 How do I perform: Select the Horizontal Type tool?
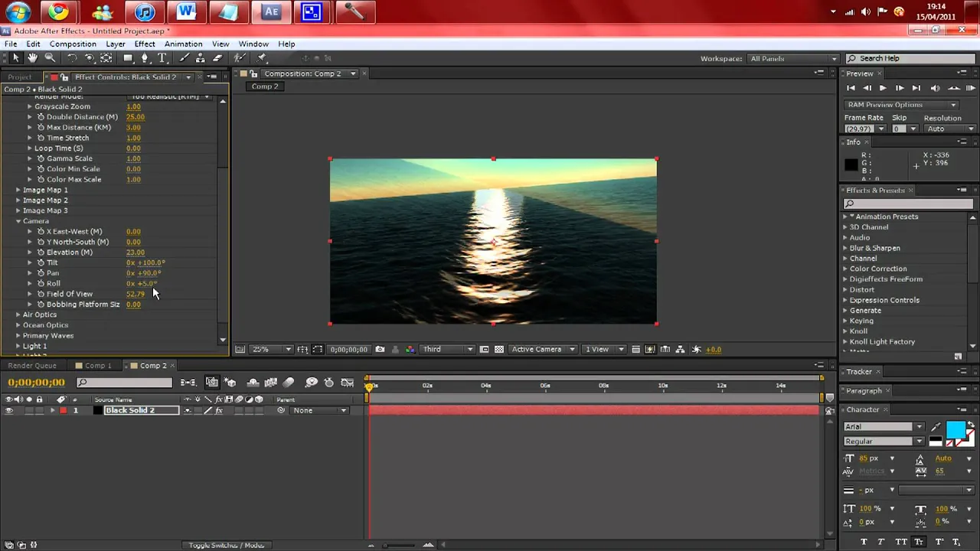click(x=162, y=58)
